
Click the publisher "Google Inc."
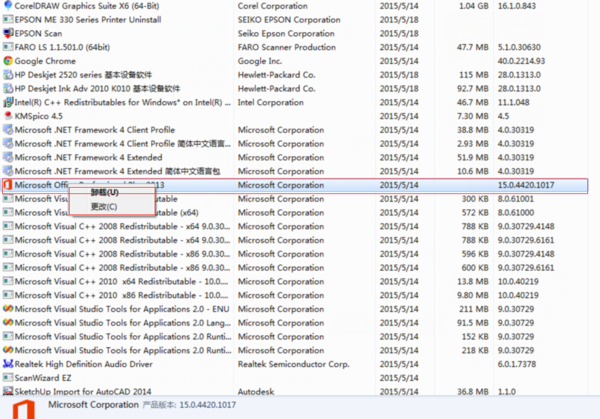point(260,61)
